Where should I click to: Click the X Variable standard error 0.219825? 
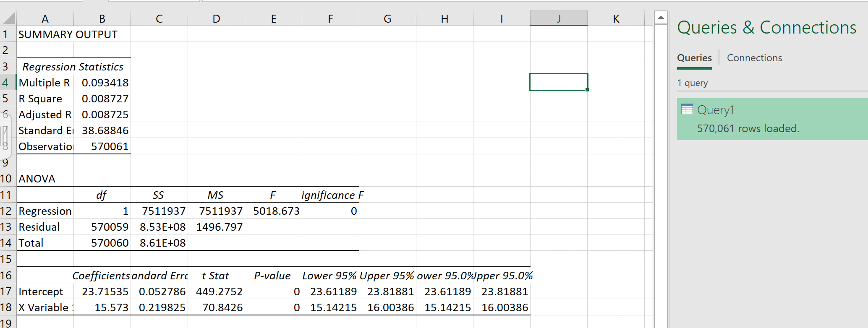tap(159, 307)
